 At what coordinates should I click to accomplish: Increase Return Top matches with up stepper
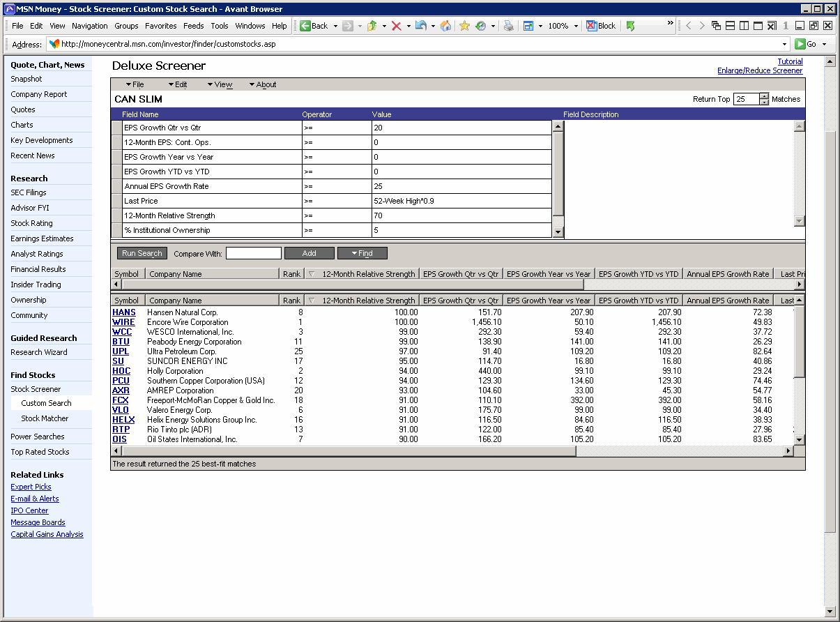click(764, 96)
